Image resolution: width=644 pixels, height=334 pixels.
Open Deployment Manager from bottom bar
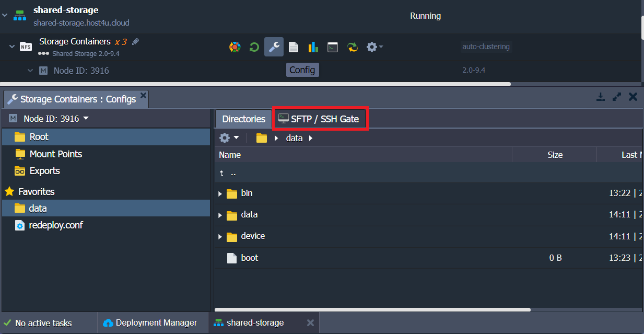point(152,323)
